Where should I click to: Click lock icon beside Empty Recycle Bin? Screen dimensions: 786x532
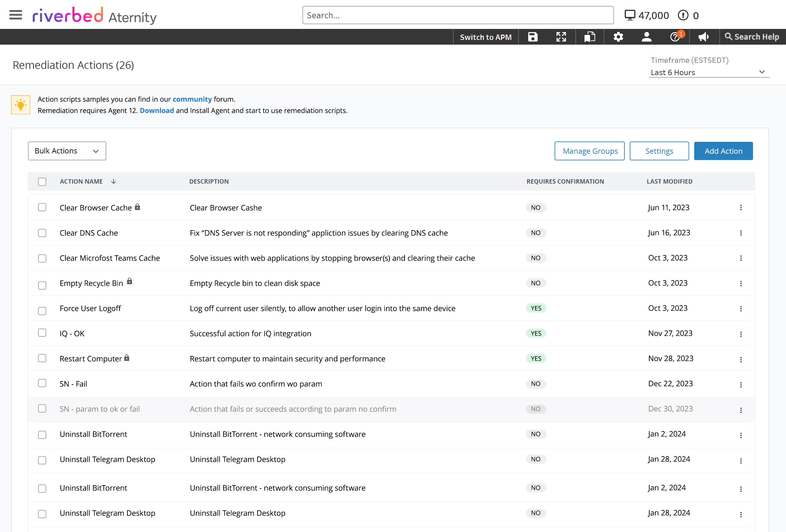click(x=130, y=281)
